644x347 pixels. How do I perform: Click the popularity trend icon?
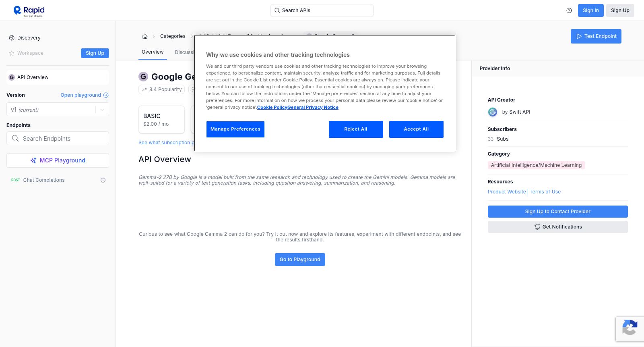click(x=144, y=89)
